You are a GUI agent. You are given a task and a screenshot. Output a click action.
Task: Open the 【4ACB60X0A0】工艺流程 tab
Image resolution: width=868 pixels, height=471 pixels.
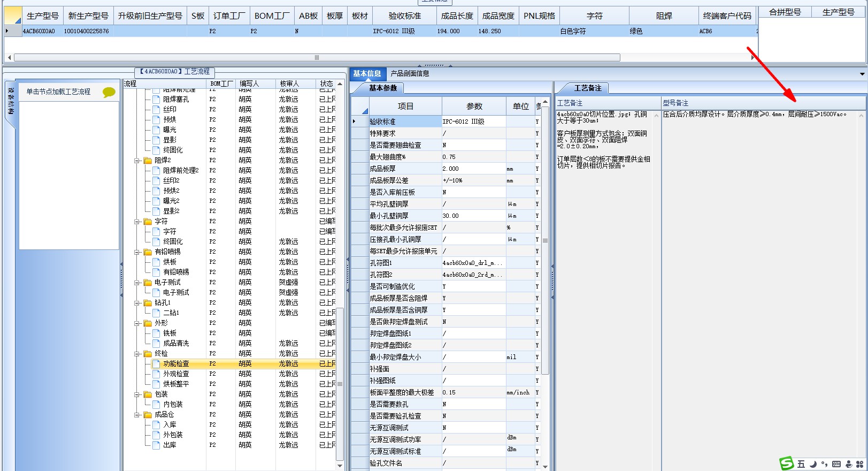175,71
